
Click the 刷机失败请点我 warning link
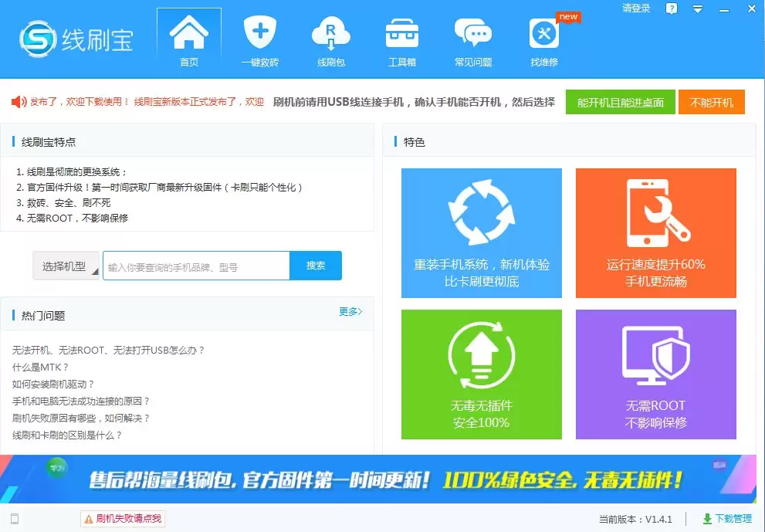point(123,518)
